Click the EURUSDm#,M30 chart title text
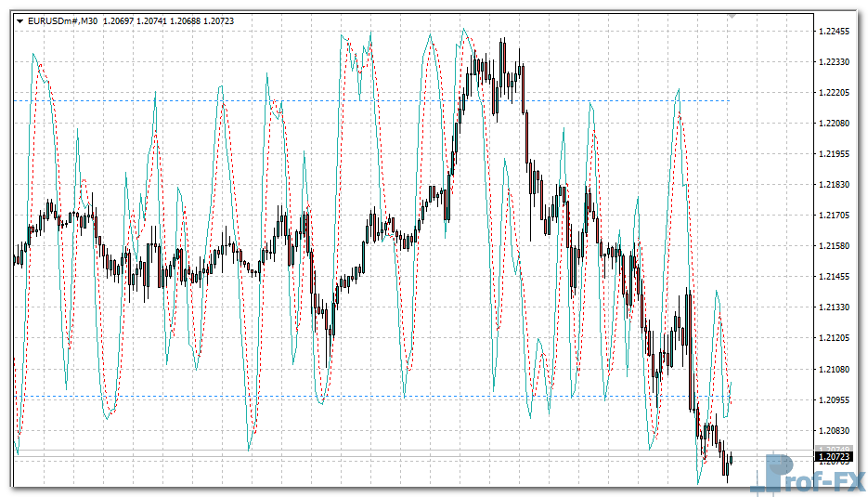 pyautogui.click(x=63, y=20)
